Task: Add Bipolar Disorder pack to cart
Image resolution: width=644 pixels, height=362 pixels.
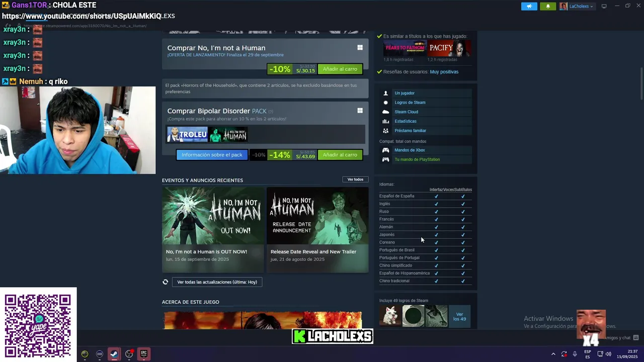Action: (340, 155)
